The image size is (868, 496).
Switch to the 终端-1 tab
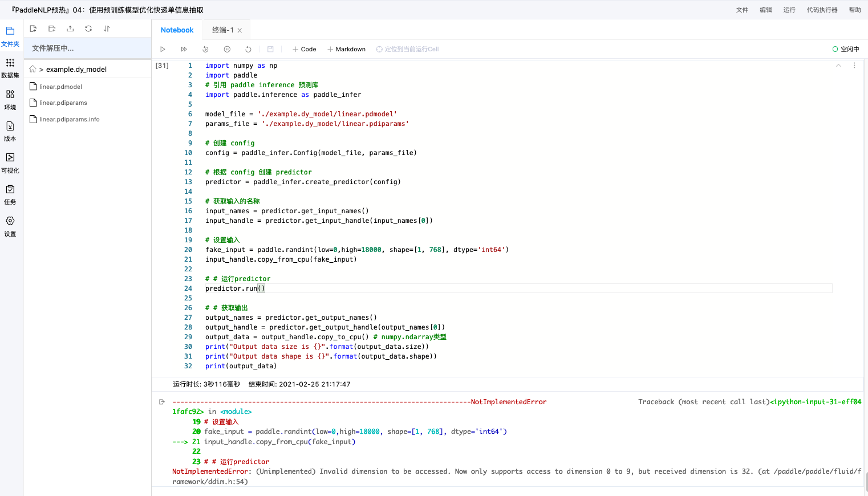[x=222, y=30]
